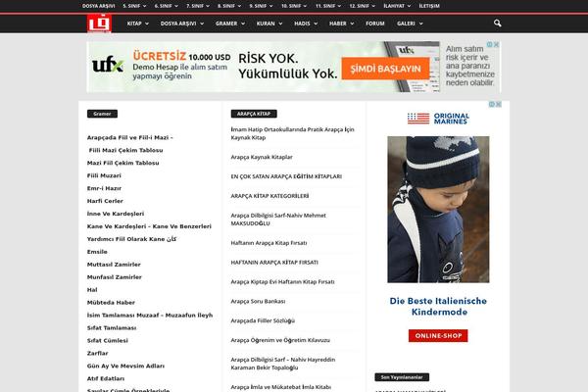Open Emsile link

[x=97, y=252]
